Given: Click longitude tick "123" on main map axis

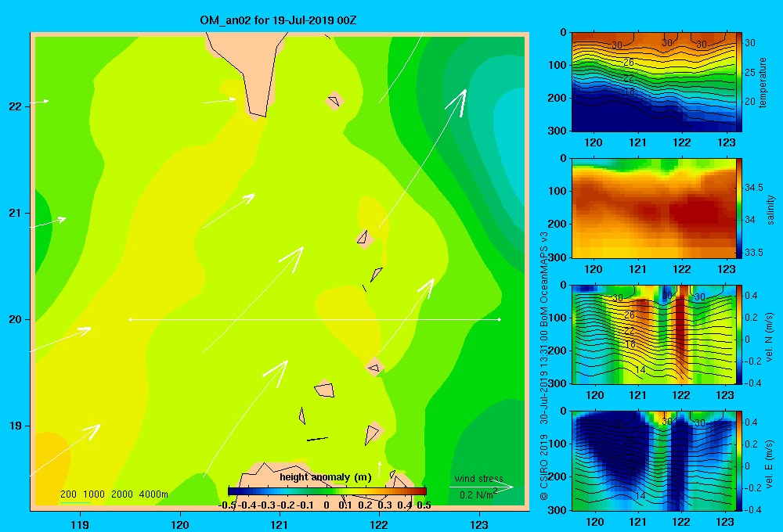Looking at the screenshot, I should (x=479, y=524).
